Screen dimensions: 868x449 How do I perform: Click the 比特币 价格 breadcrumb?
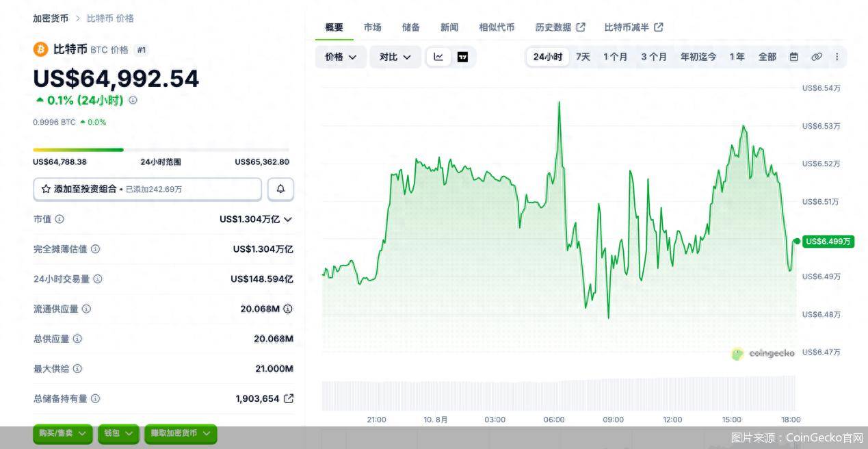click(x=110, y=18)
